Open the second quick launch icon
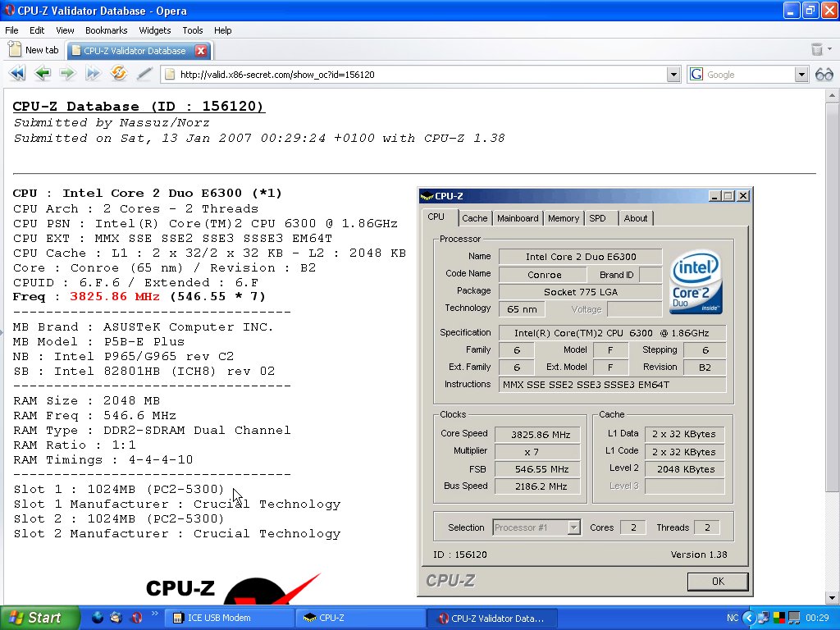The width and height of the screenshot is (840, 630). [116, 618]
